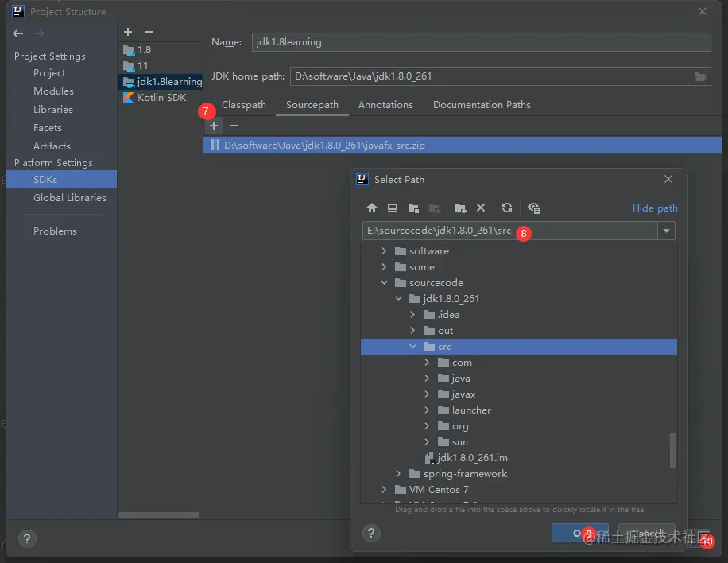This screenshot has height=563, width=728.
Task: Open Libraries settings page
Action: [x=53, y=110]
